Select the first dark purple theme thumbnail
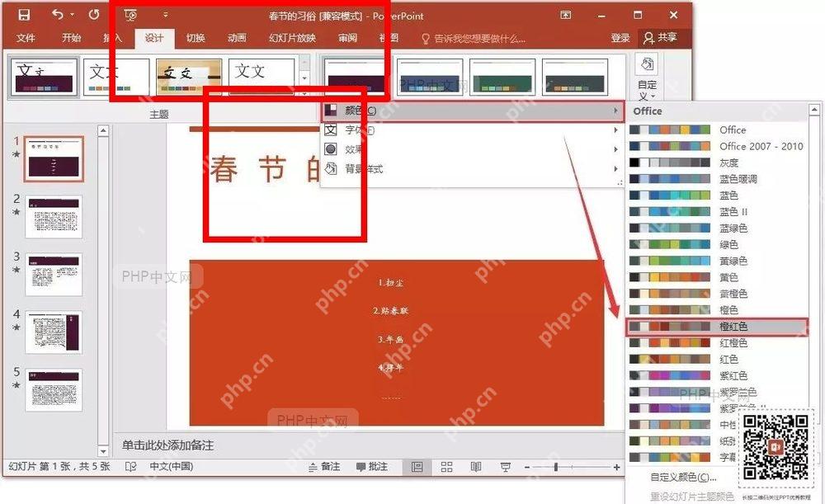Viewport: 825px width, 504px height. [x=44, y=77]
